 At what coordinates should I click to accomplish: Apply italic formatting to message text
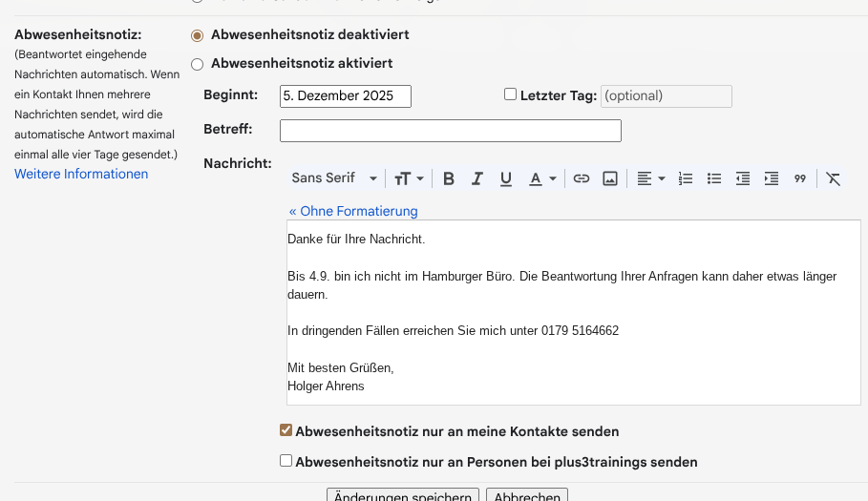click(477, 178)
